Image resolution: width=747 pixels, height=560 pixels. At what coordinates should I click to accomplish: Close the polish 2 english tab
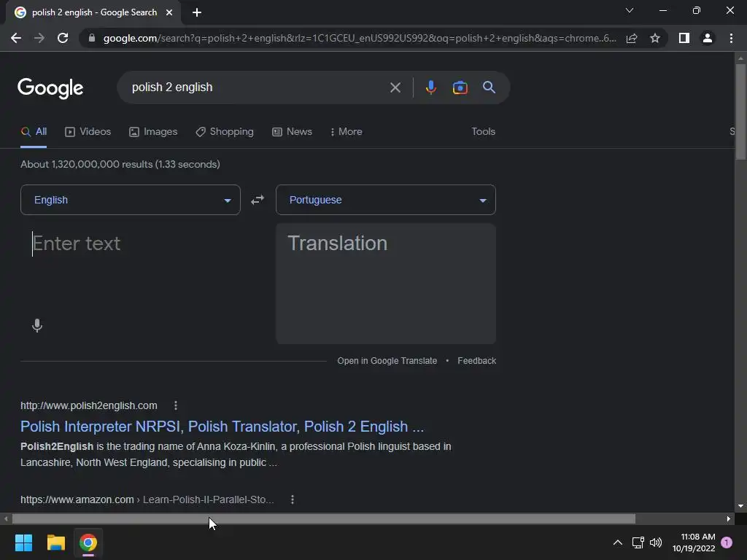pyautogui.click(x=169, y=12)
